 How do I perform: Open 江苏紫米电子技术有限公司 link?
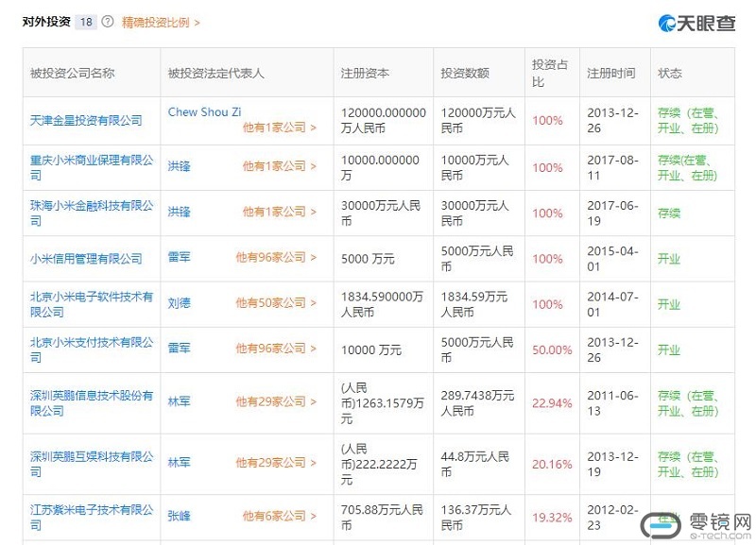(x=91, y=517)
